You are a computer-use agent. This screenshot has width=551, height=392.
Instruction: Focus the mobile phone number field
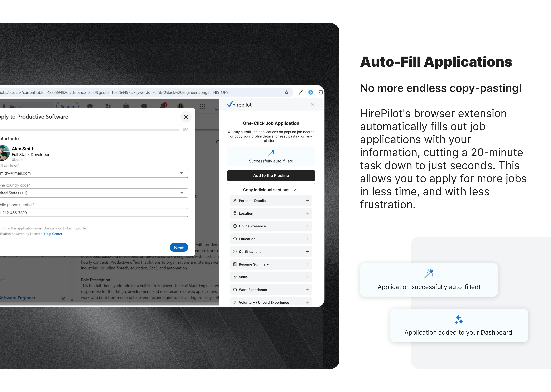[x=94, y=213]
